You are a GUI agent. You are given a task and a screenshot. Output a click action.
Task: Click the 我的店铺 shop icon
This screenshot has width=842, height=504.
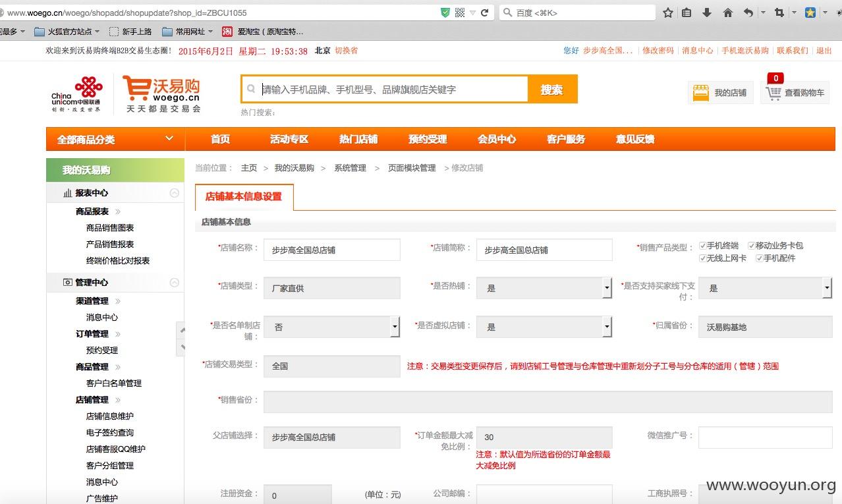coord(700,93)
